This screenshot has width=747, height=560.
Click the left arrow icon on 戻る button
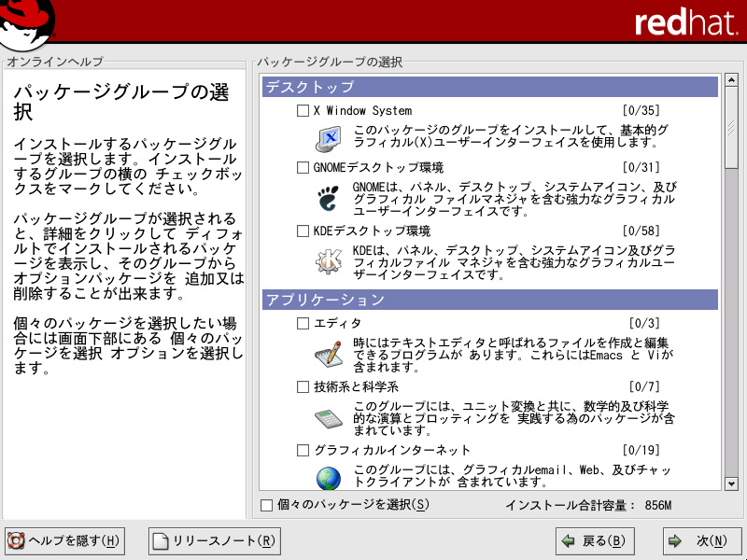[568, 541]
